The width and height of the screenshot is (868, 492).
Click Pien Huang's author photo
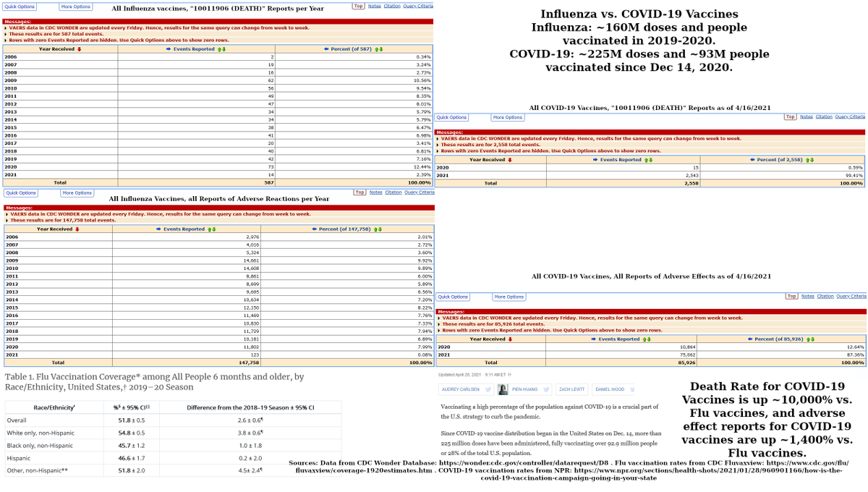click(503, 389)
